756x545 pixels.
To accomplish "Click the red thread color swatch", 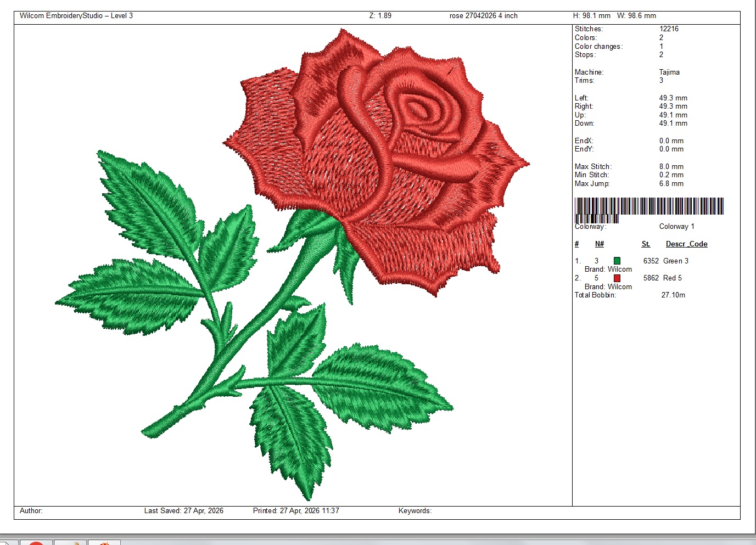I will 617,278.
